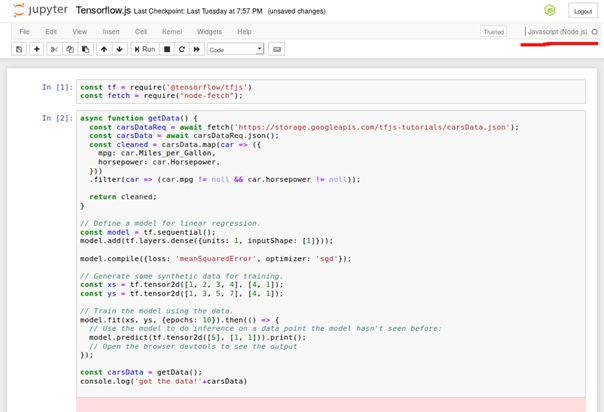Restart the kernel icon
Screen dimensions: 604x412
click(x=182, y=49)
